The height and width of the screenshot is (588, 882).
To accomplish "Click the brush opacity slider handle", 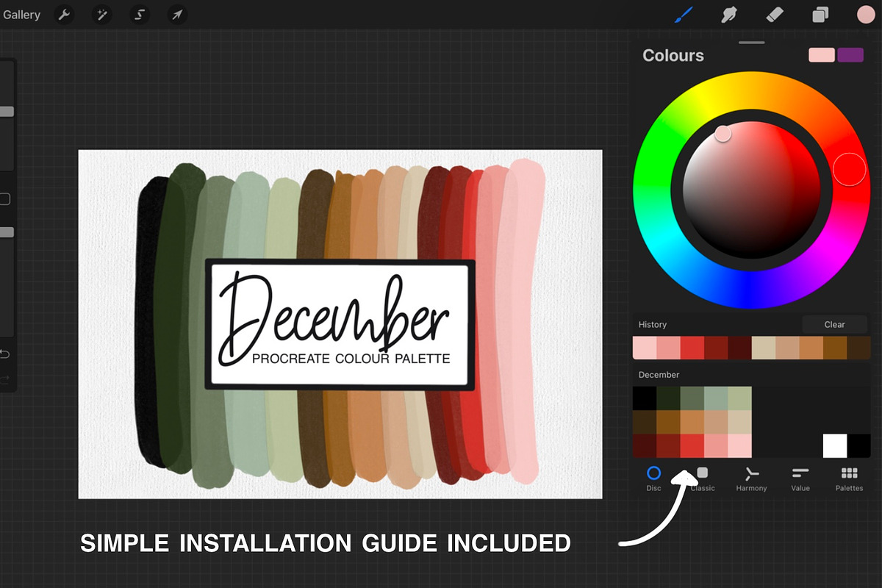I will pos(7,232).
